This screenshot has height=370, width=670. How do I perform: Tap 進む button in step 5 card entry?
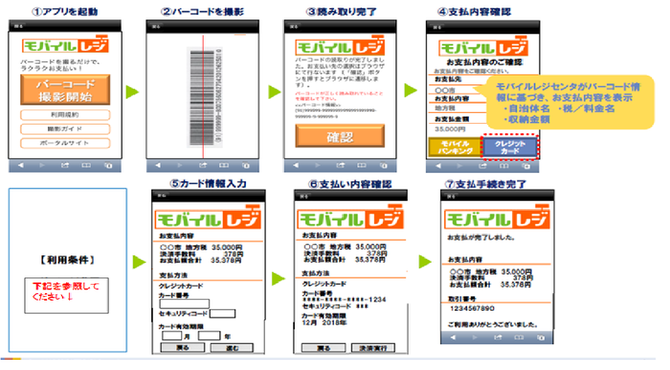tap(232, 348)
